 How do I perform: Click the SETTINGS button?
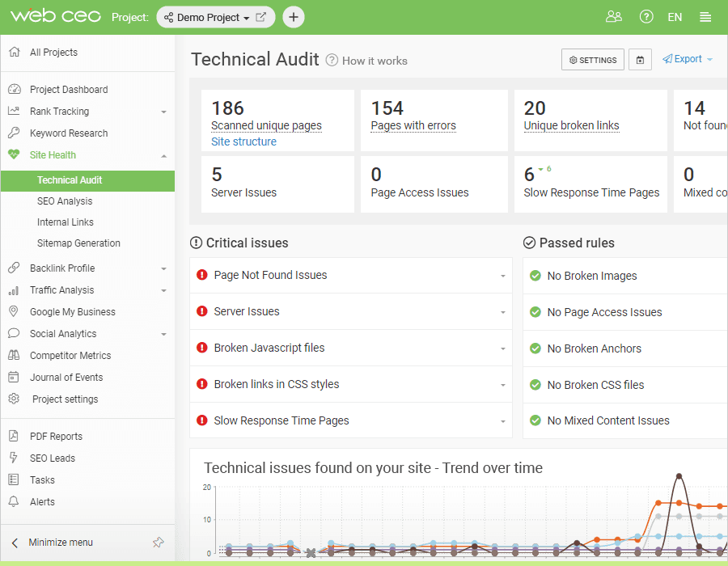pyautogui.click(x=592, y=60)
